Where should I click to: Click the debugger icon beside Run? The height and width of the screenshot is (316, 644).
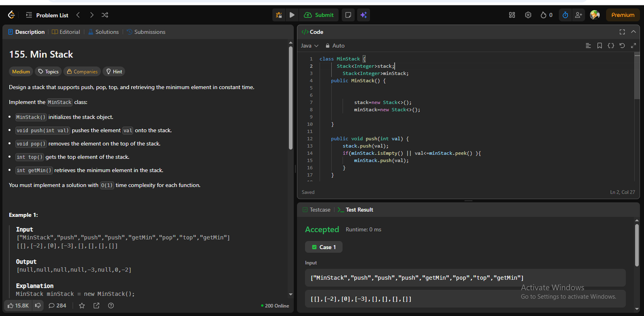pos(279,15)
